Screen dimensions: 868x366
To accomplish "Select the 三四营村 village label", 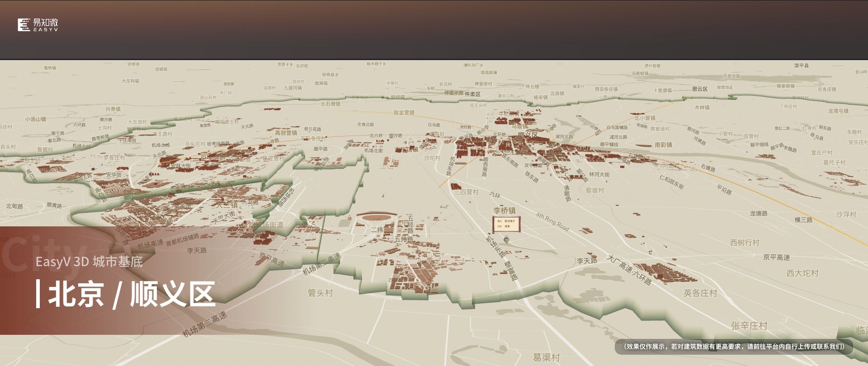I will [466, 192].
